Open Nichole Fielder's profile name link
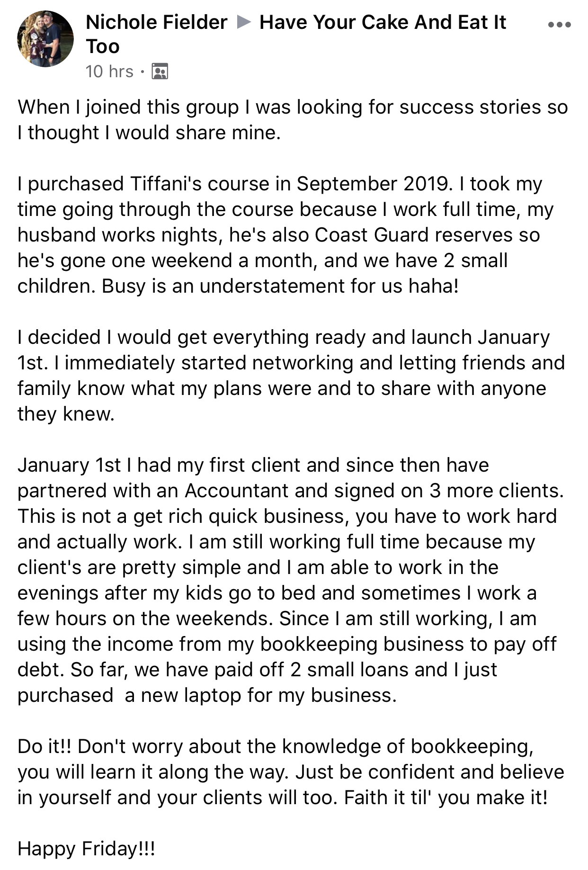The width and height of the screenshot is (588, 870). [x=157, y=22]
